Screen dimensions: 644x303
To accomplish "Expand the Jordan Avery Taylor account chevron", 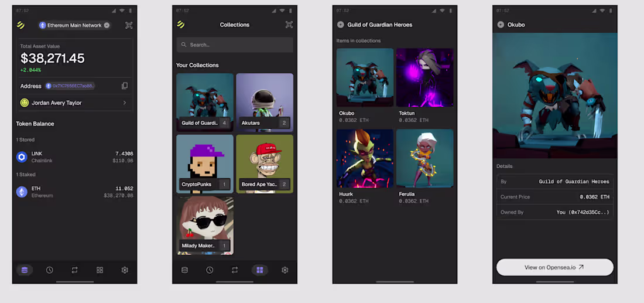I will pyautogui.click(x=125, y=103).
